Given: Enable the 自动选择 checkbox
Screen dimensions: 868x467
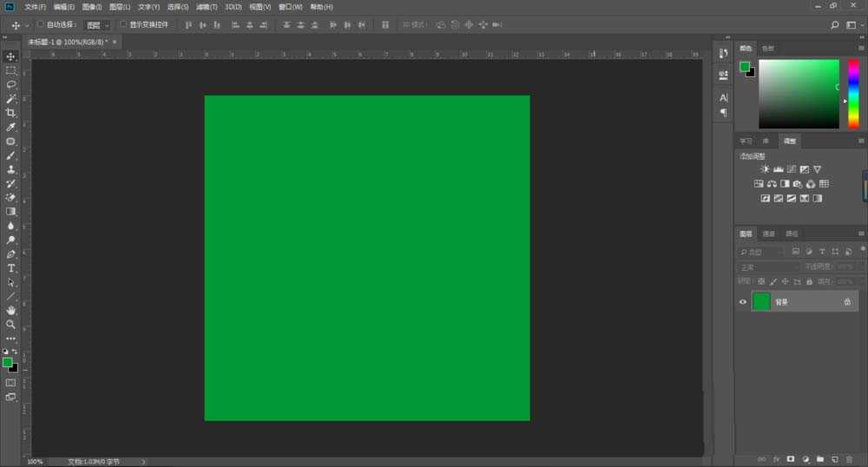Looking at the screenshot, I should pyautogui.click(x=41, y=24).
